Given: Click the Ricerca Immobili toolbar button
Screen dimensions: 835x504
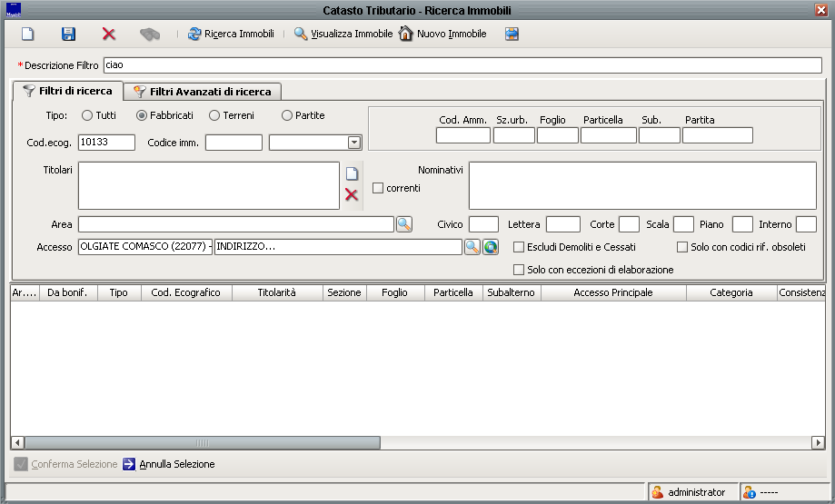Looking at the screenshot, I should coord(231,35).
